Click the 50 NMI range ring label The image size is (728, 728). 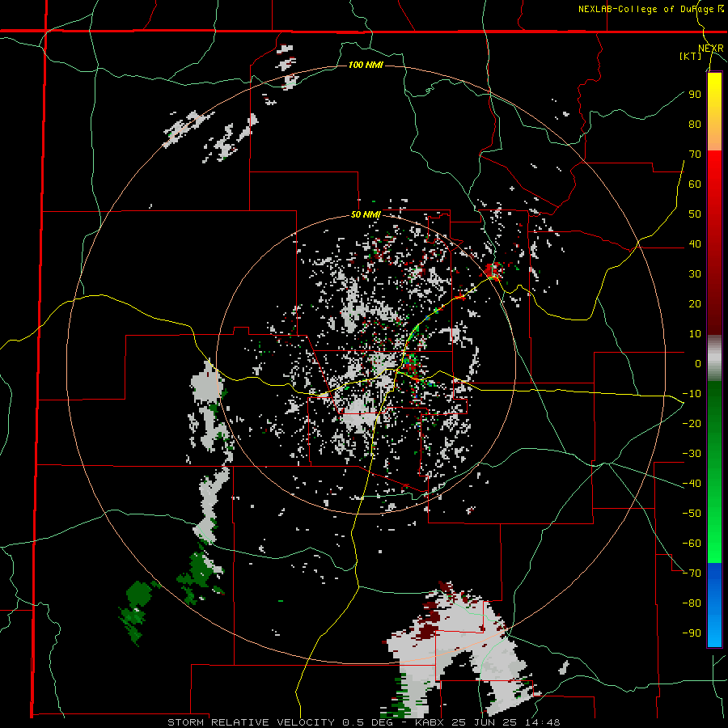366,214
